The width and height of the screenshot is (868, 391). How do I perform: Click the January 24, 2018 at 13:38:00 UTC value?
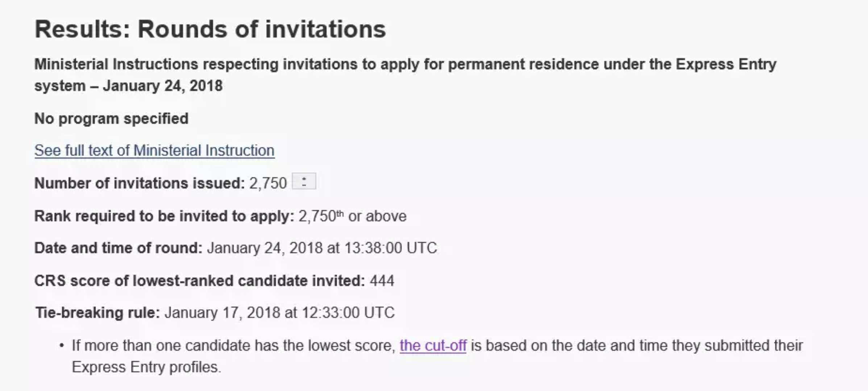(322, 248)
